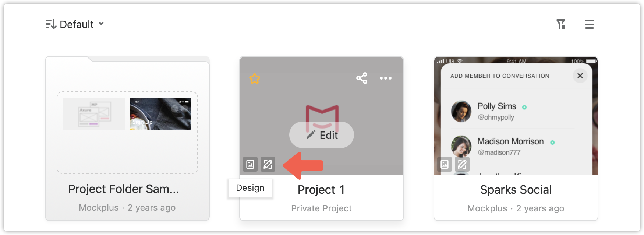Close the Add Member to Conversation panel
The width and height of the screenshot is (644, 235).
(580, 76)
